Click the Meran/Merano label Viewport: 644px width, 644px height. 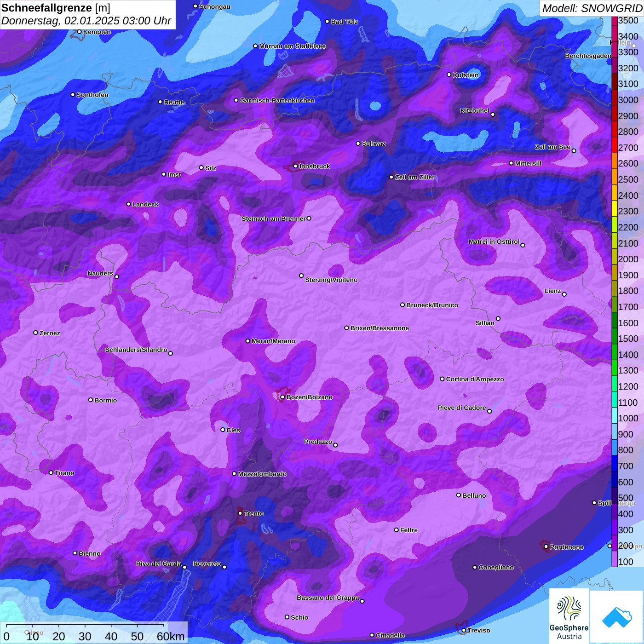pyautogui.click(x=273, y=341)
